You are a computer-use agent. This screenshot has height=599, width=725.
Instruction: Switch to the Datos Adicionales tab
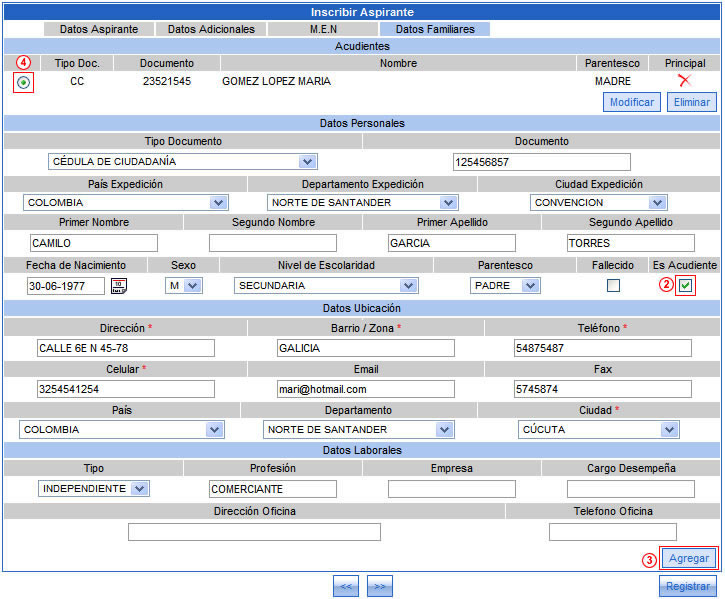211,29
